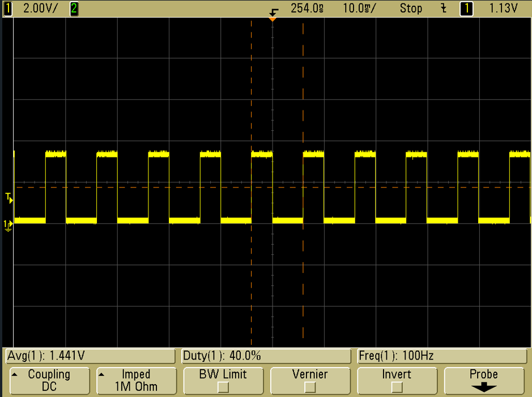Click the green channel 2 indicator
Viewport: 532px width, 397px height.
pos(74,8)
